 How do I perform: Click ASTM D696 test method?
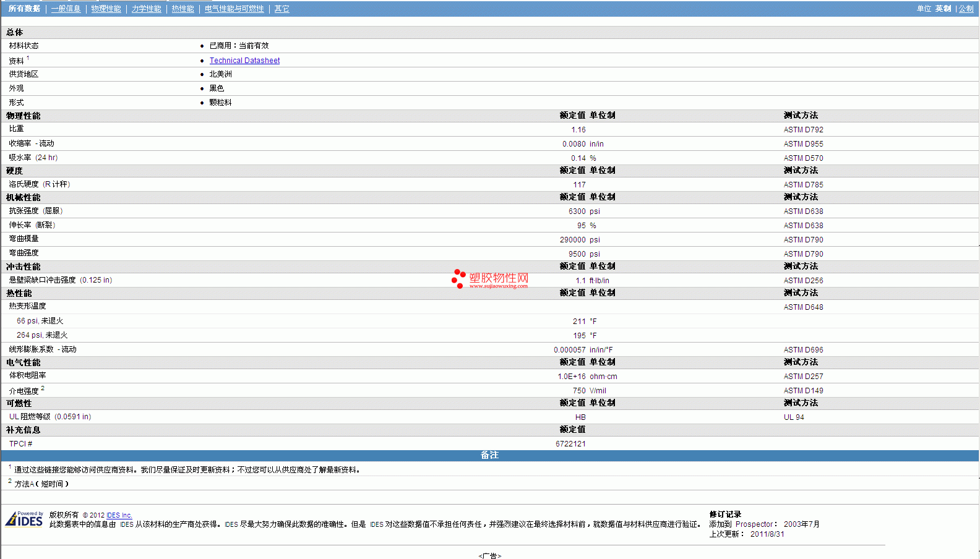(x=803, y=350)
